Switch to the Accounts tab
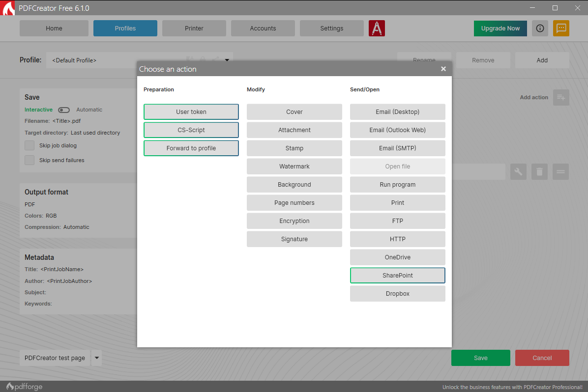 coord(263,28)
